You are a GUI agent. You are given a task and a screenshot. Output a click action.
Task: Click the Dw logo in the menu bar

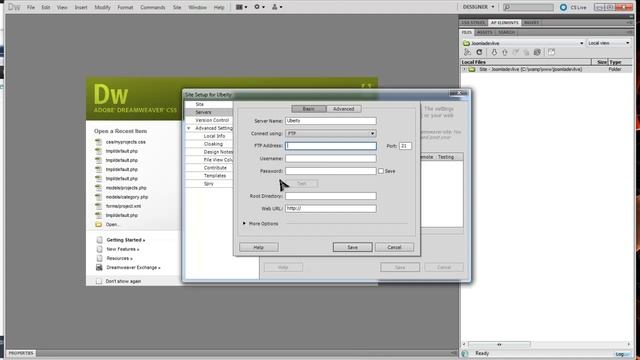point(14,7)
